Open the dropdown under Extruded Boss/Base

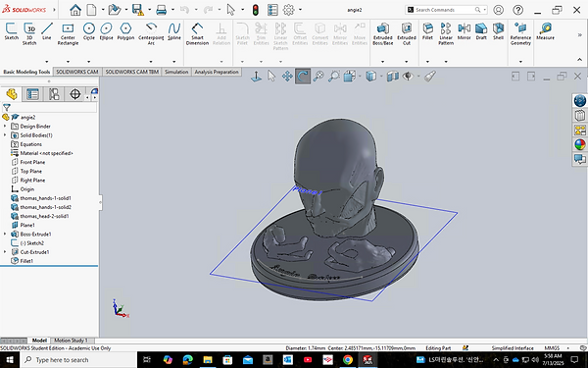click(383, 62)
